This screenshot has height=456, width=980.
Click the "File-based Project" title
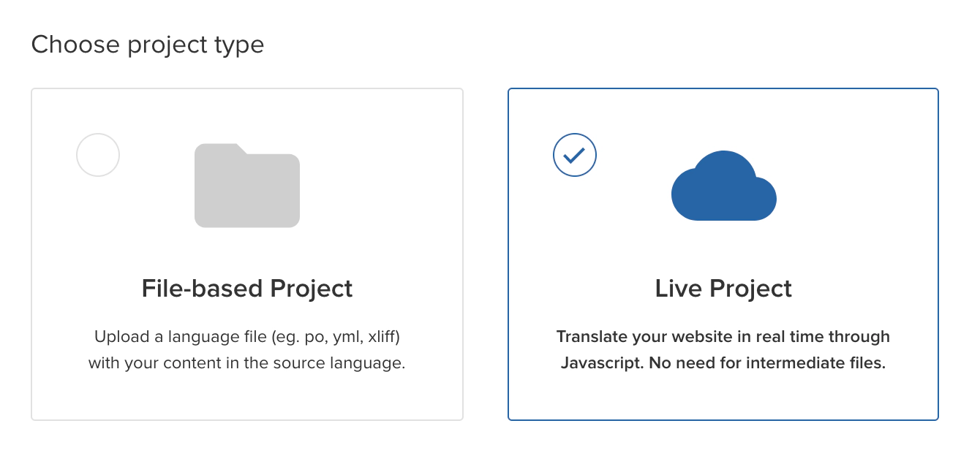pos(247,289)
